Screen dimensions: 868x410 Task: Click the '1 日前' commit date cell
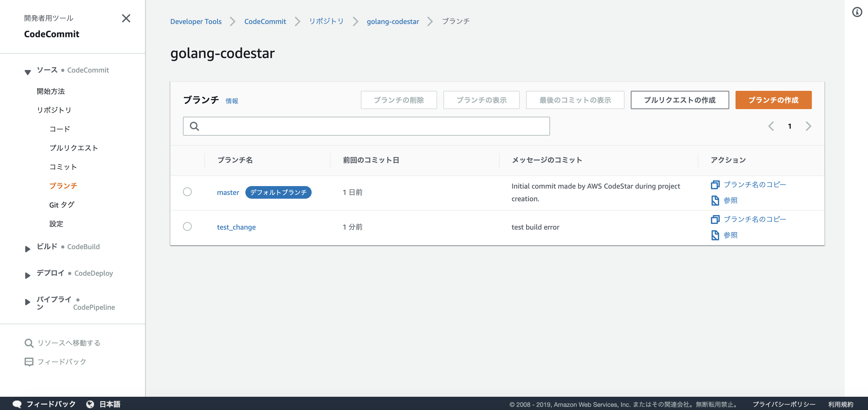(352, 192)
